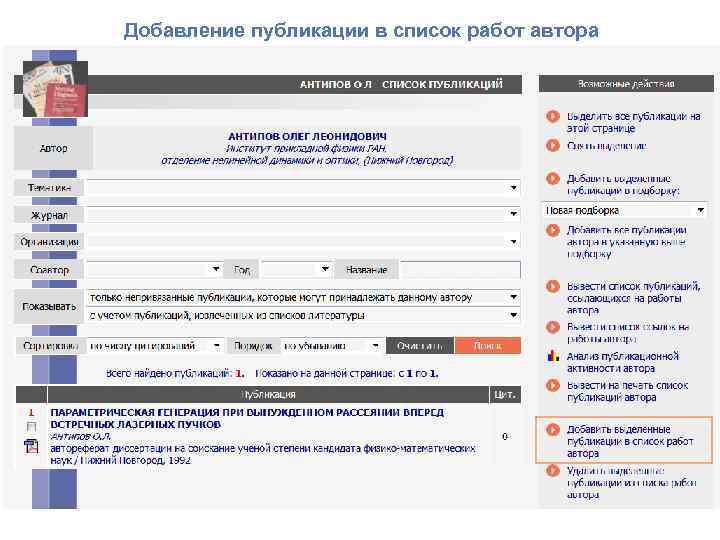Open the "только непривязанные публикации" dropdown

(304, 298)
